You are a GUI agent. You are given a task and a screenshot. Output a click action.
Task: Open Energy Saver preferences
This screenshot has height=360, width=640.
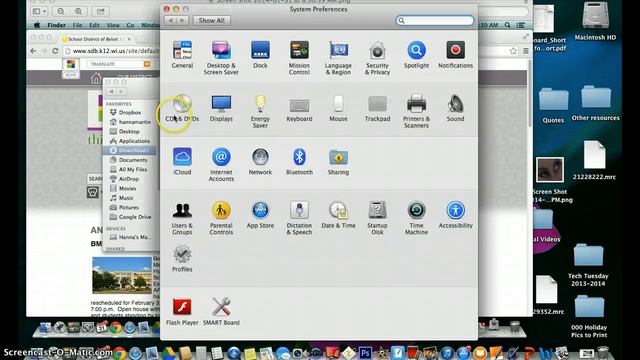point(260,111)
